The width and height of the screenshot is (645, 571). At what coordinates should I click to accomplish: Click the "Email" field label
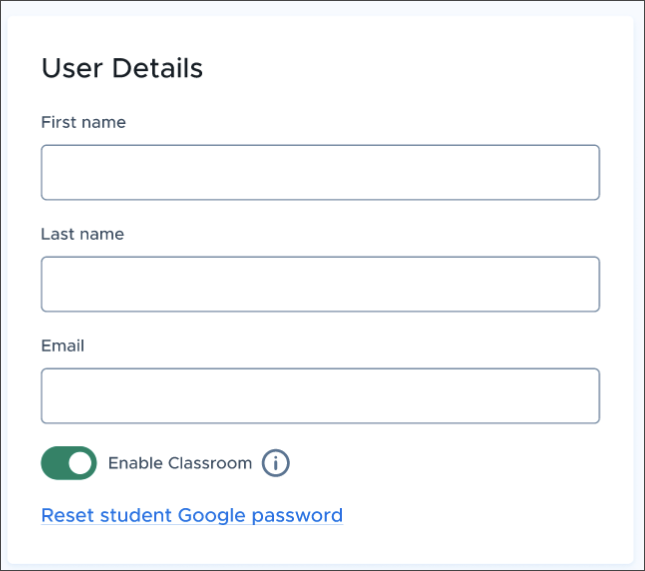pos(63,346)
